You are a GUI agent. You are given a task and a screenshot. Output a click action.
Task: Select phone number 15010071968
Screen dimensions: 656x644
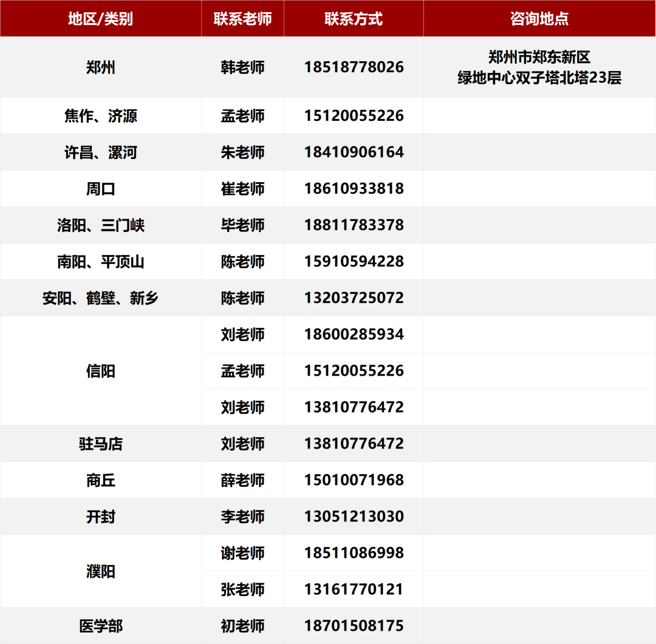tap(354, 480)
